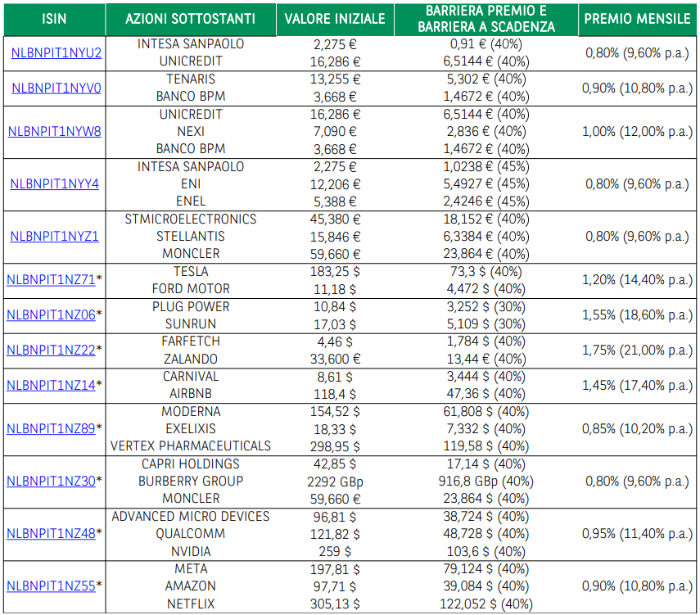Click the 5,4927 € (45%) barrier value

coord(486,183)
